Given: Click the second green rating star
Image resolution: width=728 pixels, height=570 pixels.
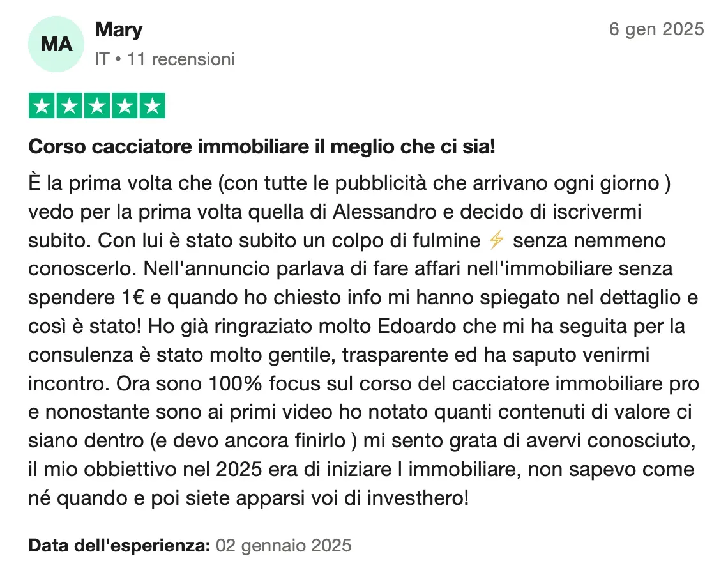Looking at the screenshot, I should tap(69, 106).
